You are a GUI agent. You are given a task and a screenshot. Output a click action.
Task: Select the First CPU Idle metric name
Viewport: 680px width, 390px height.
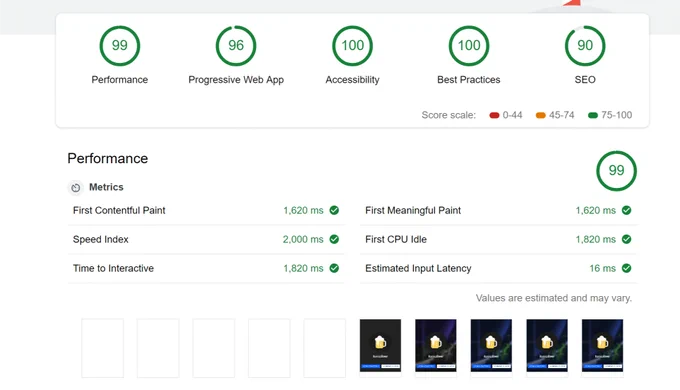coord(396,239)
